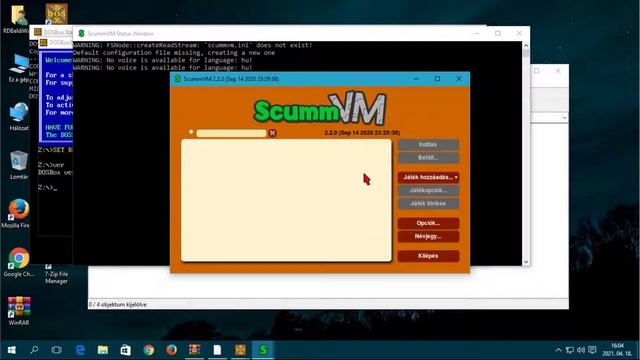Open File Explorer from taskbar

tap(103, 350)
